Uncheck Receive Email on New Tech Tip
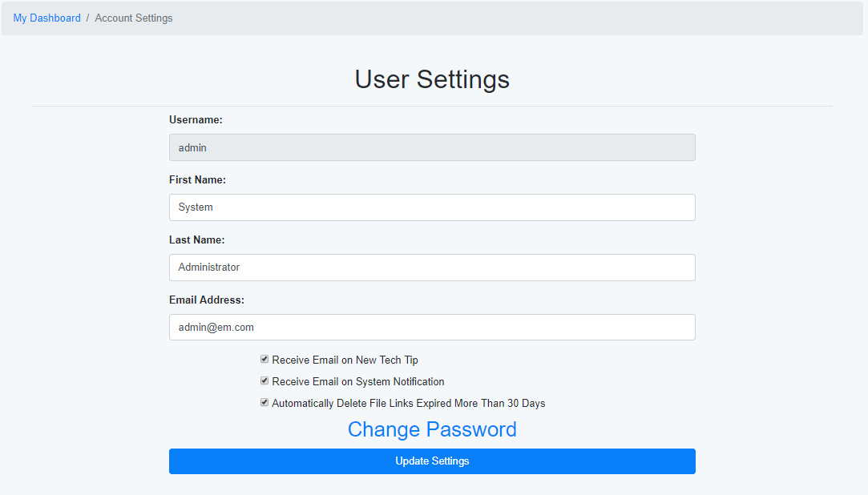 264,360
